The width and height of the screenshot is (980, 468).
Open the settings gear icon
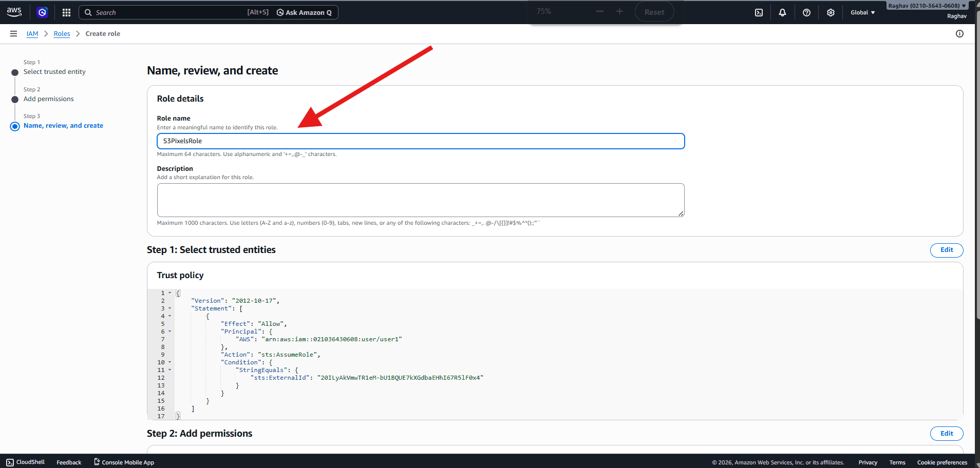pos(831,12)
